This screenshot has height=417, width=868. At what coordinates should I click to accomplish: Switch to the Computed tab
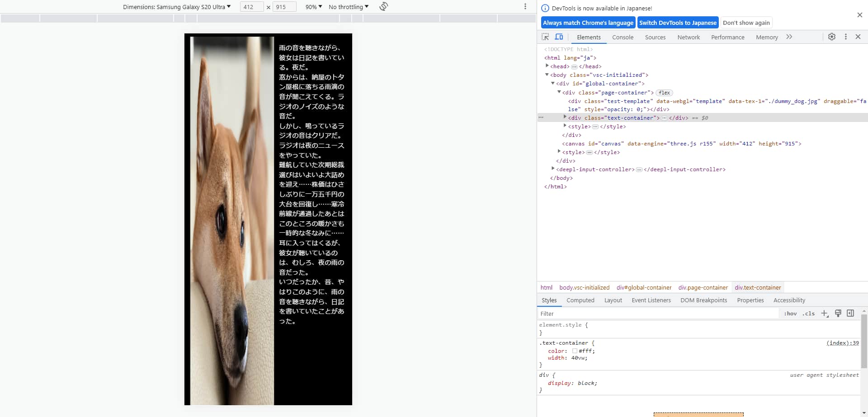tap(580, 300)
